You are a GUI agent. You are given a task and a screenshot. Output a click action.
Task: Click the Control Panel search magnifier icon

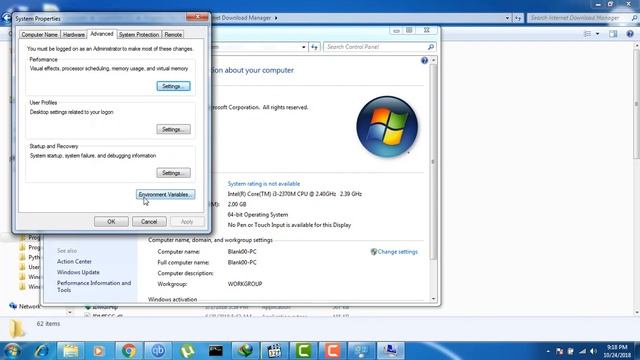(431, 47)
